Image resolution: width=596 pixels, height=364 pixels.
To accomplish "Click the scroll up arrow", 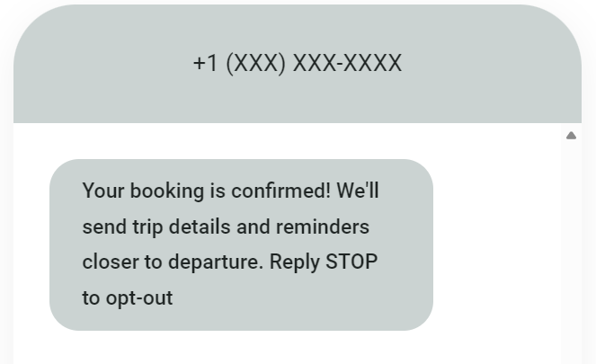I will click(571, 136).
